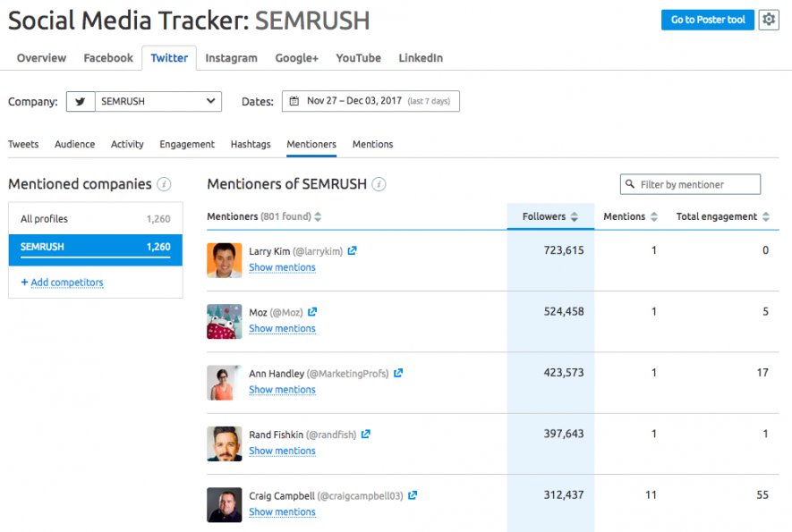The width and height of the screenshot is (792, 532).
Task: Open Ann Handley's external profile link icon
Action: coord(398,373)
